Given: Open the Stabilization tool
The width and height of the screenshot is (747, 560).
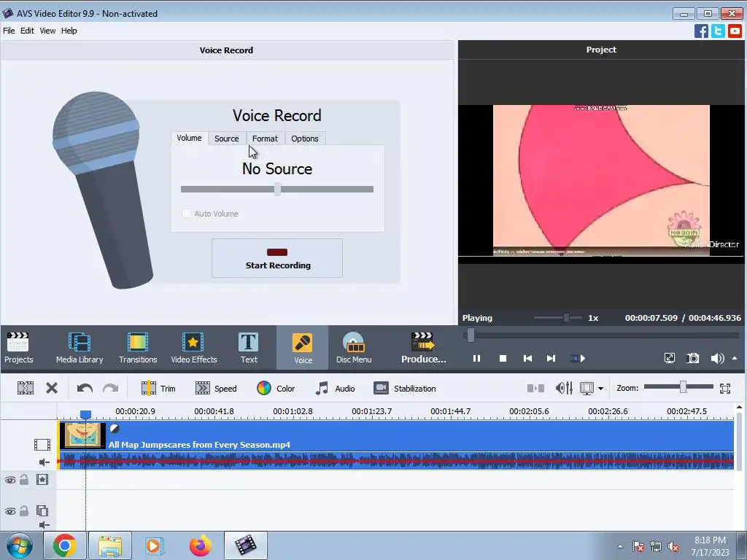Looking at the screenshot, I should coord(404,388).
